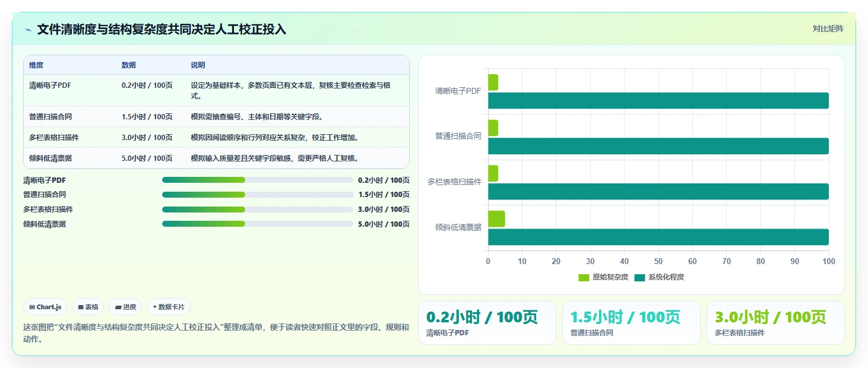Click the green 原始复杂度 bar for 倾斜低清票据
This screenshot has width=868, height=368.
pos(496,219)
